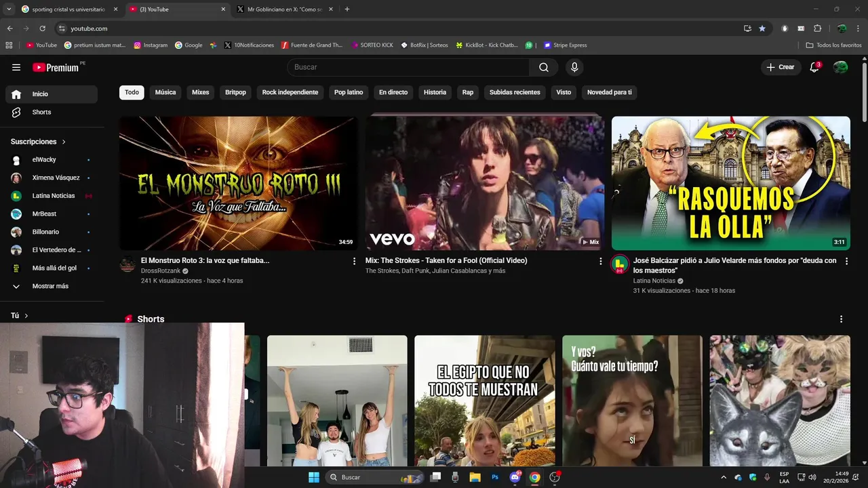Play Rasquemos La Olla thumbnail
Screen dimensions: 868x488
[730, 183]
